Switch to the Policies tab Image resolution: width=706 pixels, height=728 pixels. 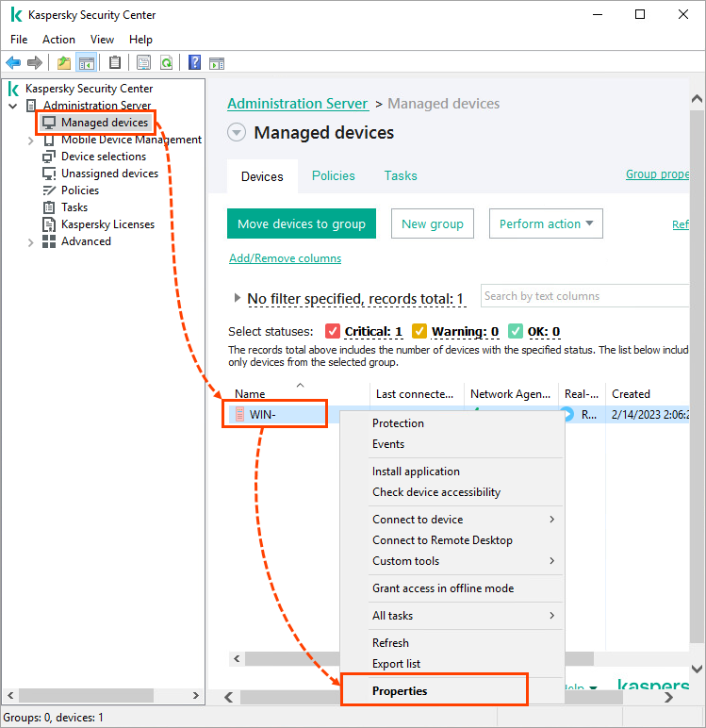click(x=334, y=176)
